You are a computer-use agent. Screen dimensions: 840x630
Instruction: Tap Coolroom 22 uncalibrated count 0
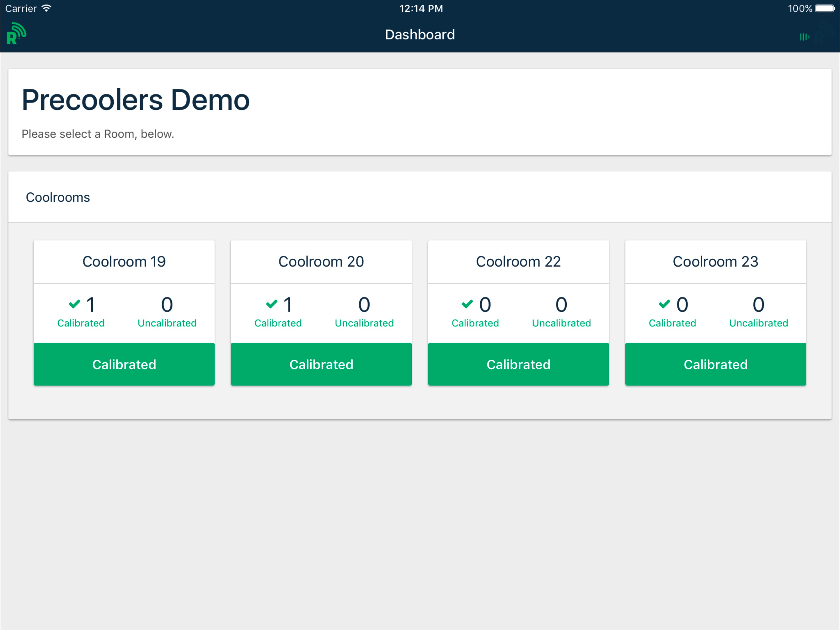point(561,304)
